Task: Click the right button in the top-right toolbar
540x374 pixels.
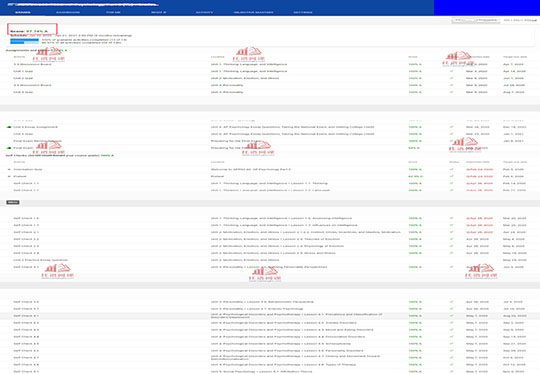Action: coord(486,20)
